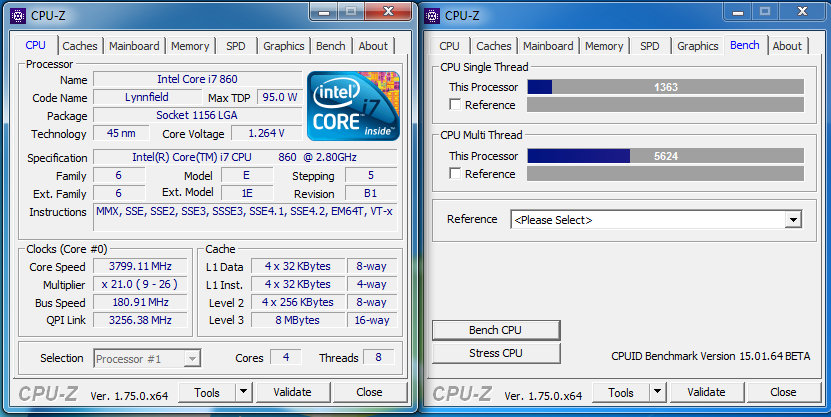Click Multiplier value x 21.0 ( 9 - 26 )

pyautogui.click(x=140, y=284)
